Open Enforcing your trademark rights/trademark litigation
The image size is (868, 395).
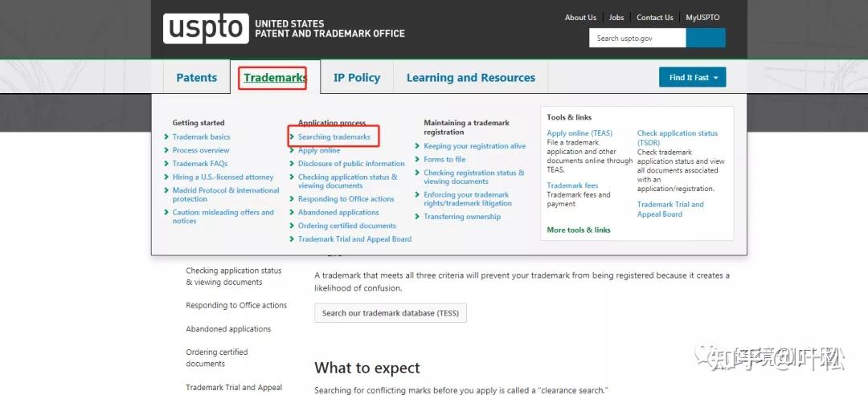click(468, 198)
